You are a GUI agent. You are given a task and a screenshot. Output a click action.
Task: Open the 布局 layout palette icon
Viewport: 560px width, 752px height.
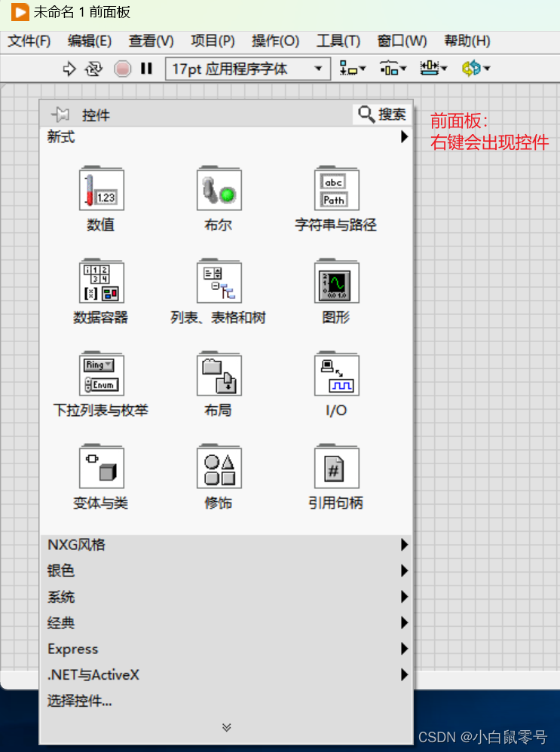[219, 374]
